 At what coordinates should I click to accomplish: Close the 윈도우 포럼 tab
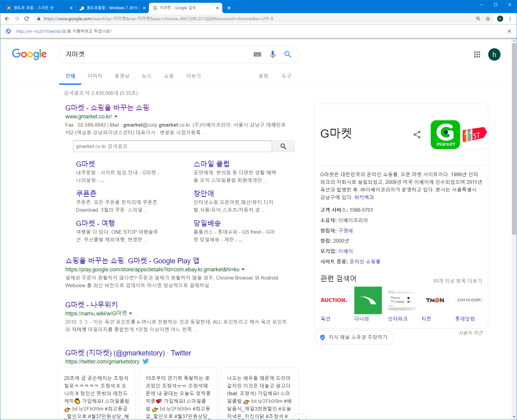(71, 8)
